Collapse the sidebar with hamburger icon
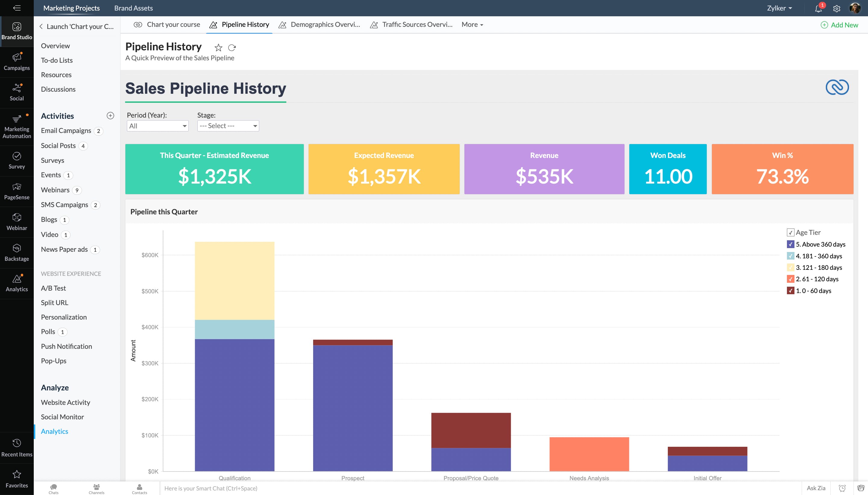This screenshot has width=868, height=495. tap(17, 8)
